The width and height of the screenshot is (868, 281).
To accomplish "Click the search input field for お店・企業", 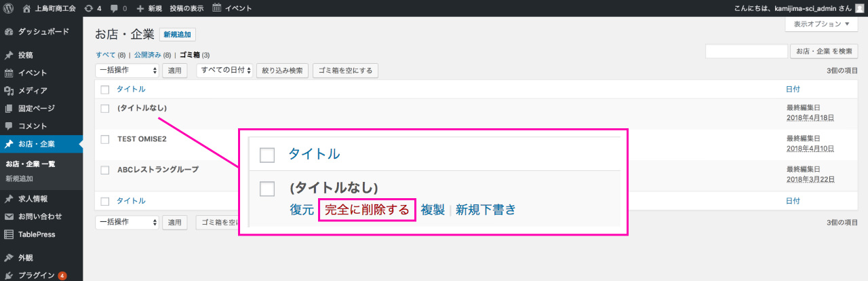I will coord(746,52).
